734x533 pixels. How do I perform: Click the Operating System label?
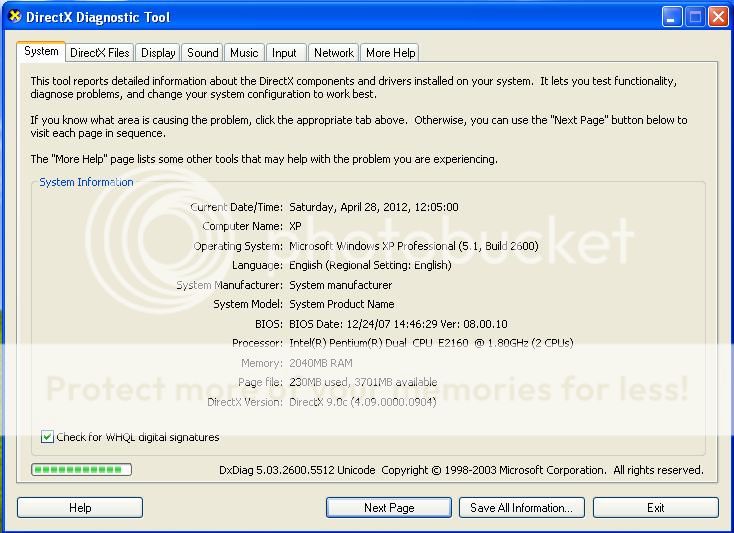coord(238,246)
